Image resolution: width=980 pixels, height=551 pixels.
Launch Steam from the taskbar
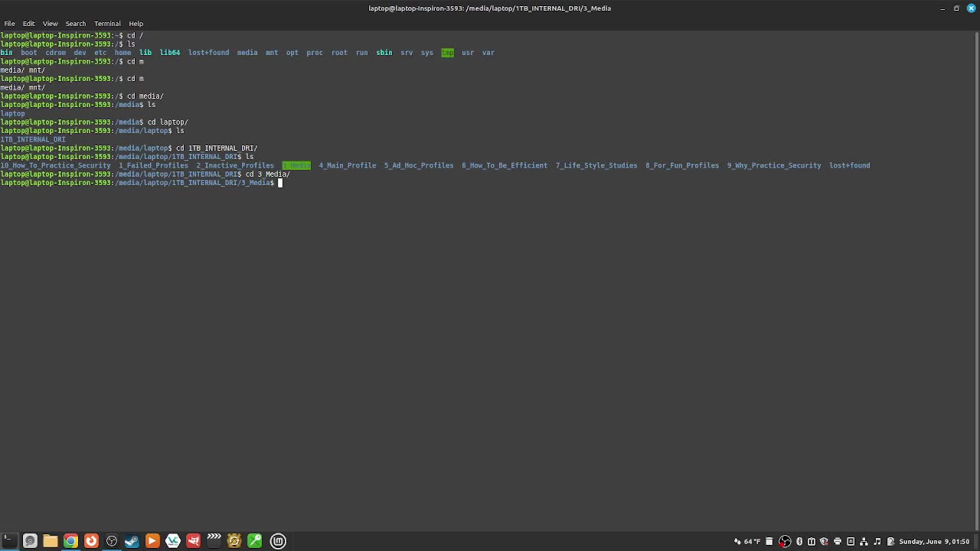[132, 541]
